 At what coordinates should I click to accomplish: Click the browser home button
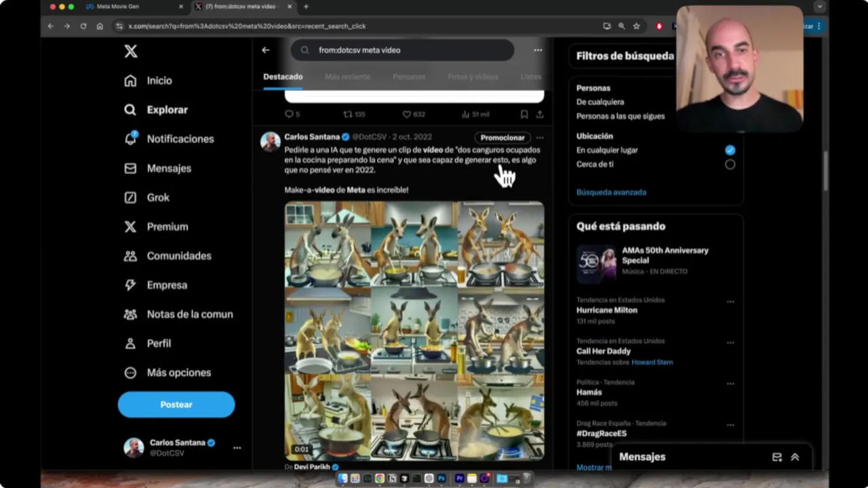[x=100, y=26]
